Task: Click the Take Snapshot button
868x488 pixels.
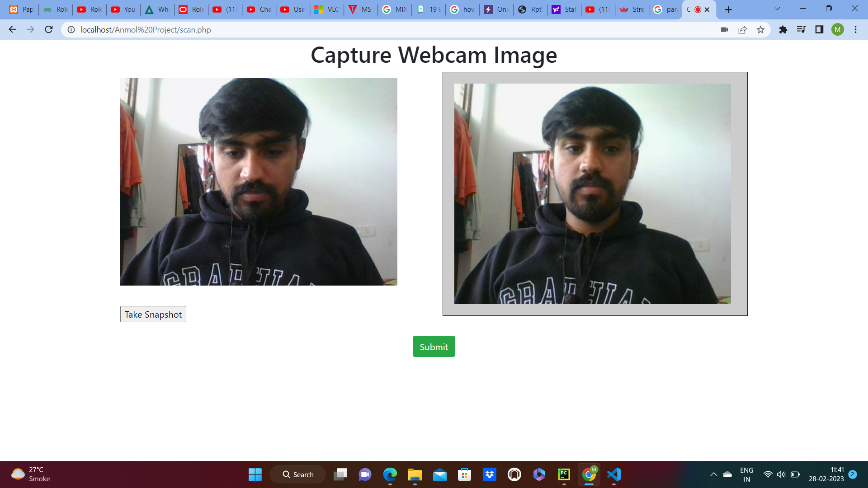Action: (153, 314)
